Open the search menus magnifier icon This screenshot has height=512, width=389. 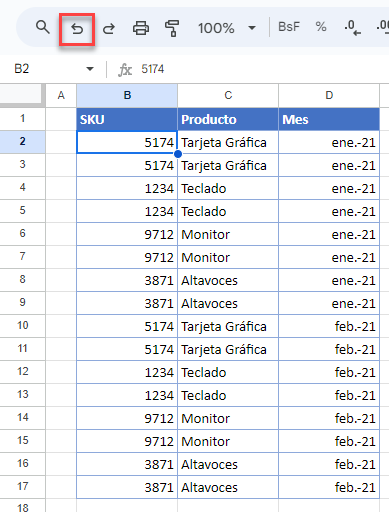click(x=43, y=27)
